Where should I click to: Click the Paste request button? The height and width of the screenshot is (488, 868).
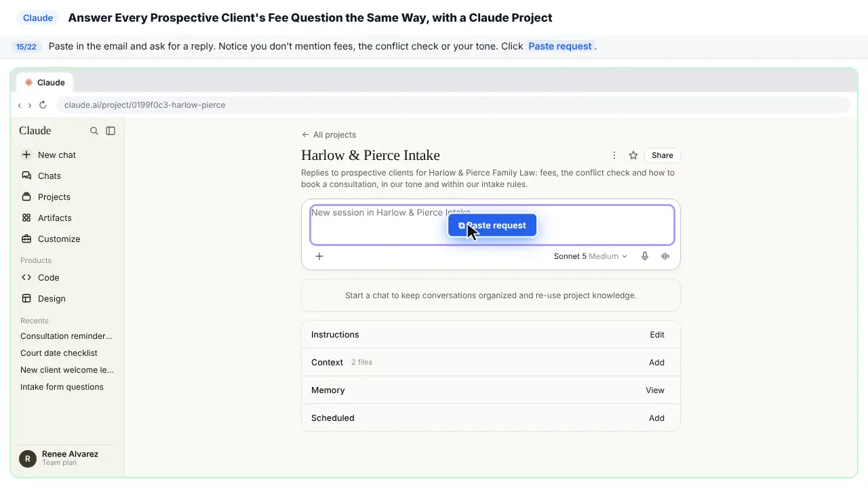coord(492,225)
